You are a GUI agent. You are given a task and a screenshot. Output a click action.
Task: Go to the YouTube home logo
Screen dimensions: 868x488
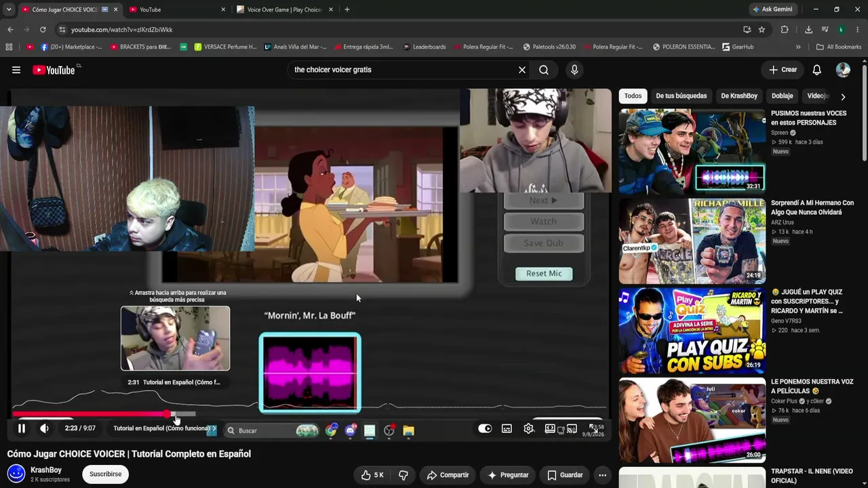pos(54,70)
